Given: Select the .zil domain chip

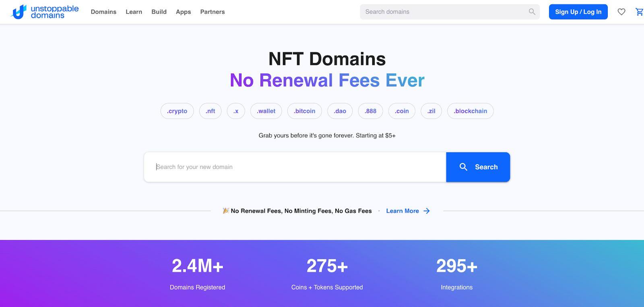Looking at the screenshot, I should pos(431,111).
